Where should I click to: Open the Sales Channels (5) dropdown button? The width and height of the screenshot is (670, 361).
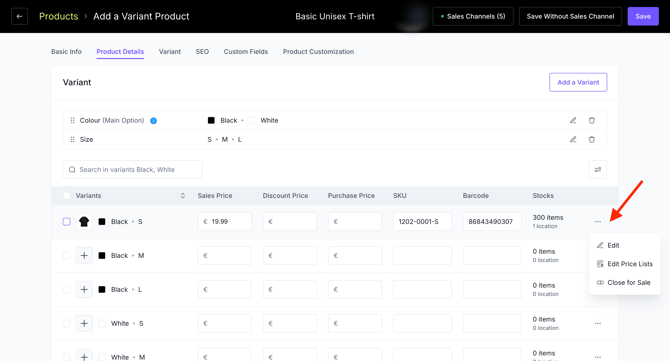473,16
